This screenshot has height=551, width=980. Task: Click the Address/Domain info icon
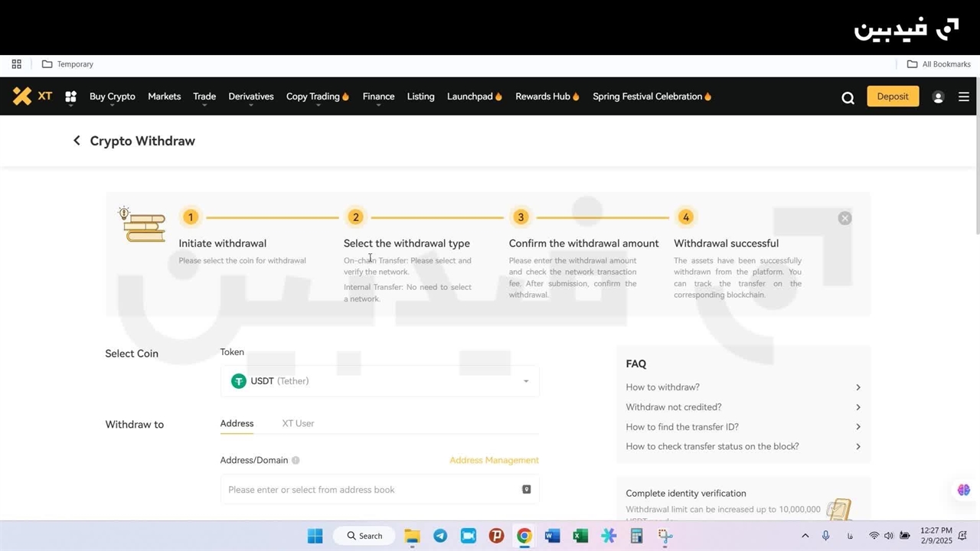coord(296,461)
